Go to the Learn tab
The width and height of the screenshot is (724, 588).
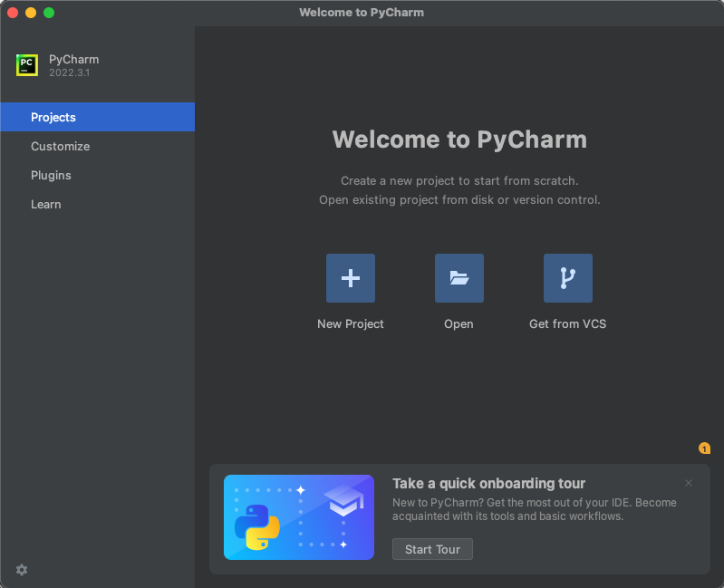(98, 205)
